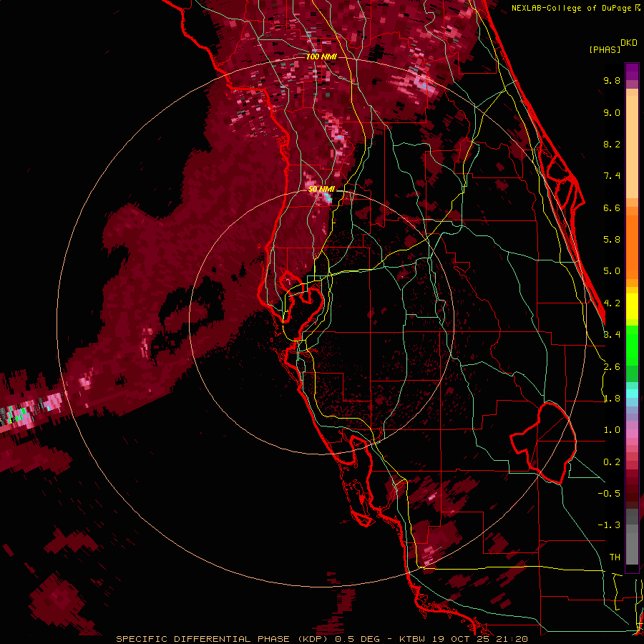This screenshot has width=644, height=644.
Task: Click the -0.5 value on color scale
Action: [609, 494]
